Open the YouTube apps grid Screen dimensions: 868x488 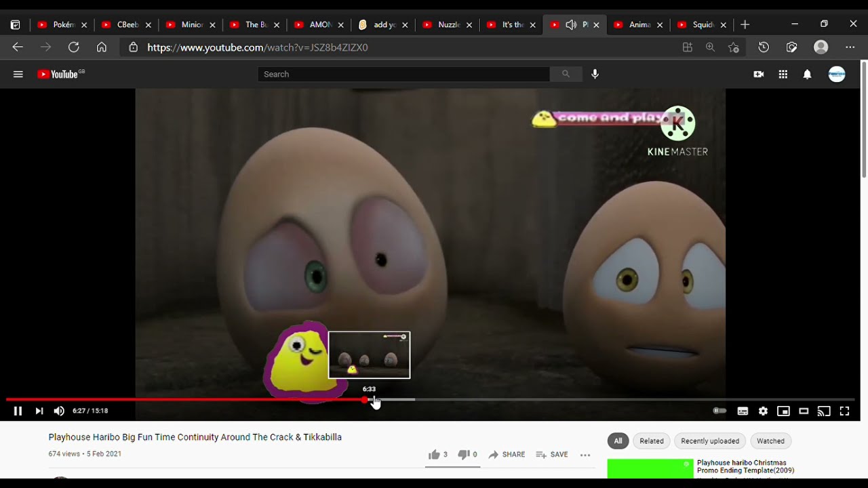tap(783, 75)
